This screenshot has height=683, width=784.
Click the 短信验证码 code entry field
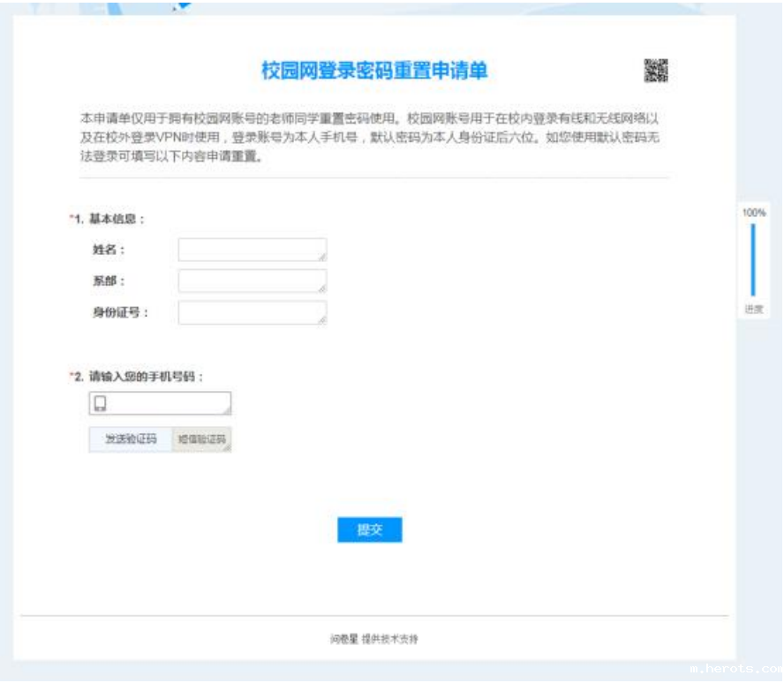coord(201,439)
